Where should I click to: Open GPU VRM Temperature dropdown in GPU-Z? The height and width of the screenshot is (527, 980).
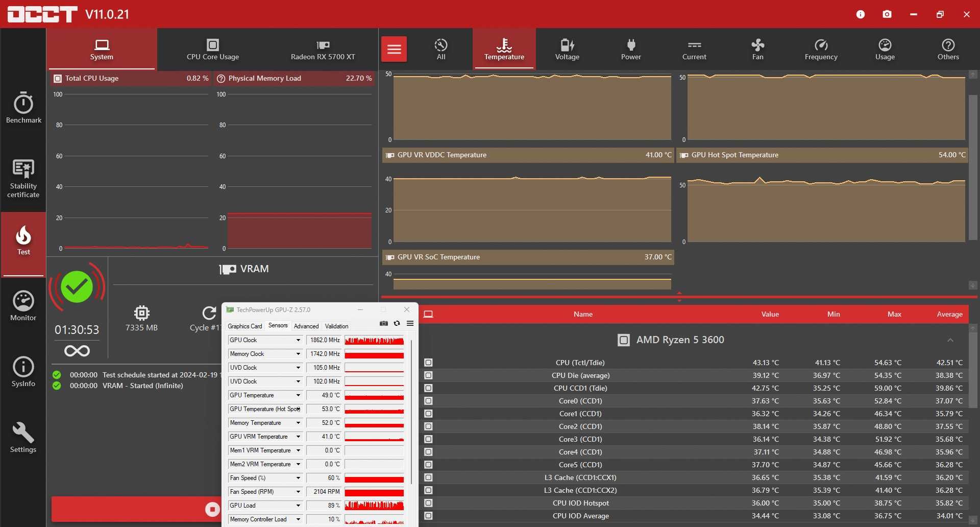298,437
